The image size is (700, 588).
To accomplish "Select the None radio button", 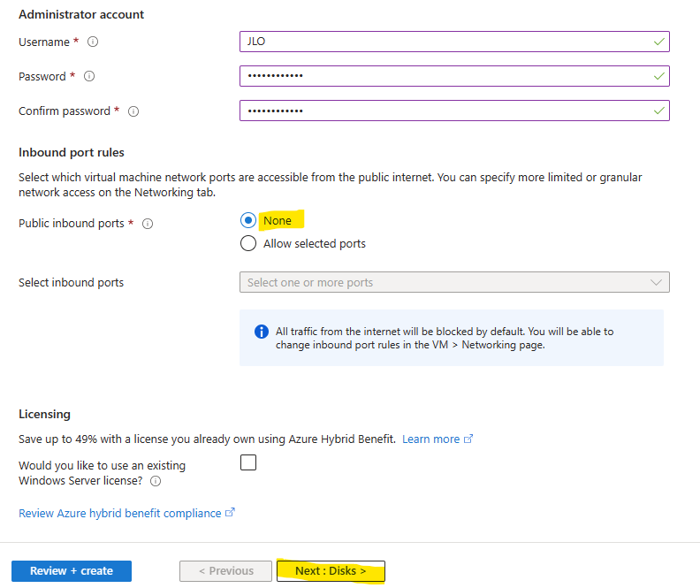I will pyautogui.click(x=248, y=220).
